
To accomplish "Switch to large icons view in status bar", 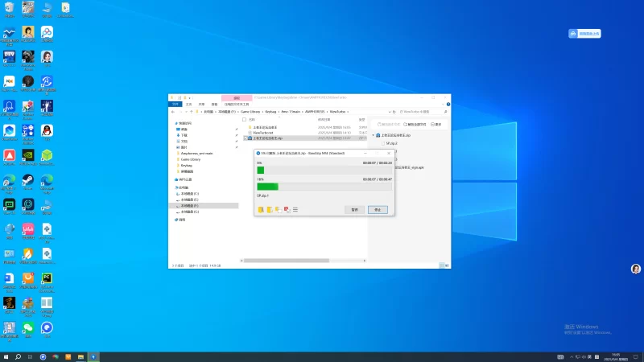I will pyautogui.click(x=446, y=265).
